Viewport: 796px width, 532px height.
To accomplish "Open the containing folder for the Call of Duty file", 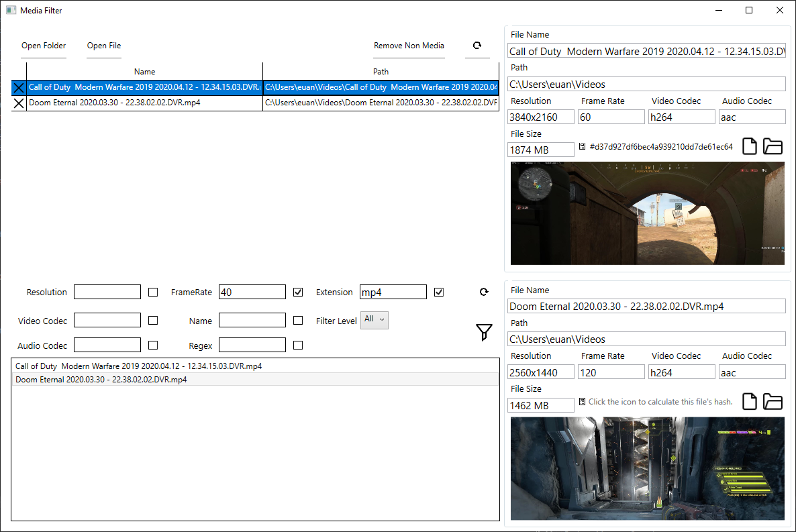I will pyautogui.click(x=773, y=146).
